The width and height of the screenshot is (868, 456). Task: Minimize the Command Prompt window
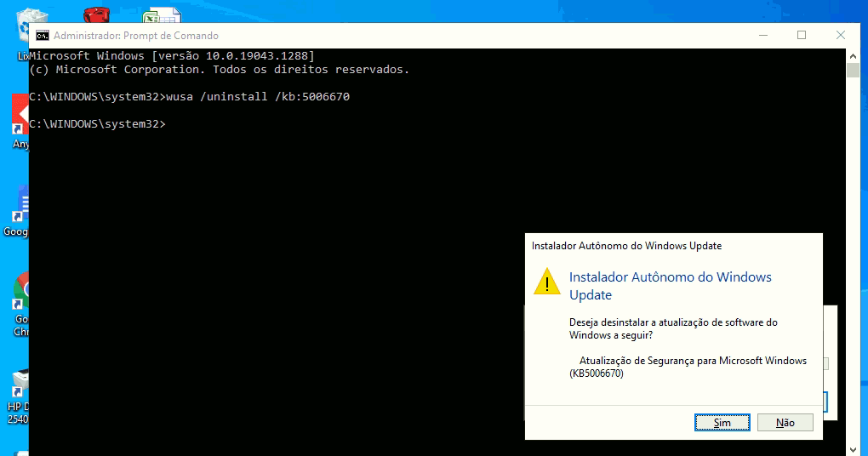763,35
